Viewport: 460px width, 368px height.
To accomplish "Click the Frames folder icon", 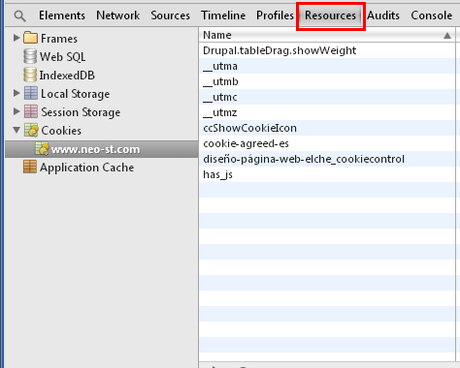I will tap(31, 38).
